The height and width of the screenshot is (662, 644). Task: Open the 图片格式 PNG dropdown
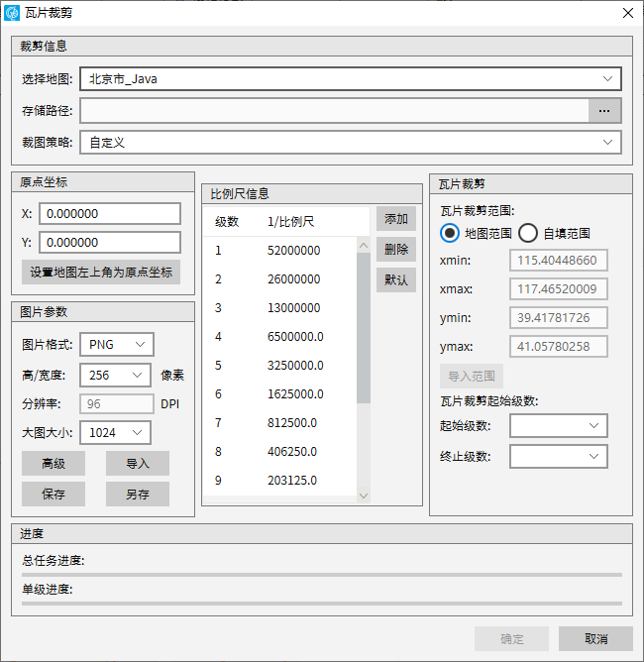(x=116, y=344)
